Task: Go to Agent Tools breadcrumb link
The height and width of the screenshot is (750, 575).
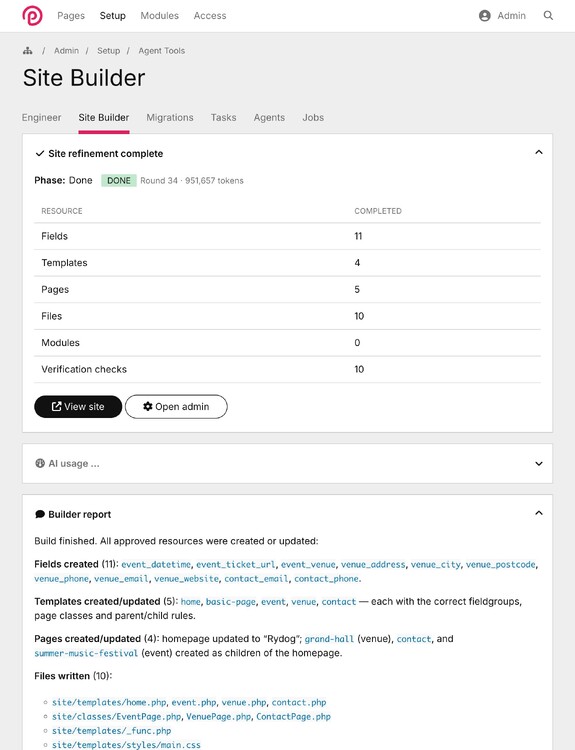Action: click(162, 51)
